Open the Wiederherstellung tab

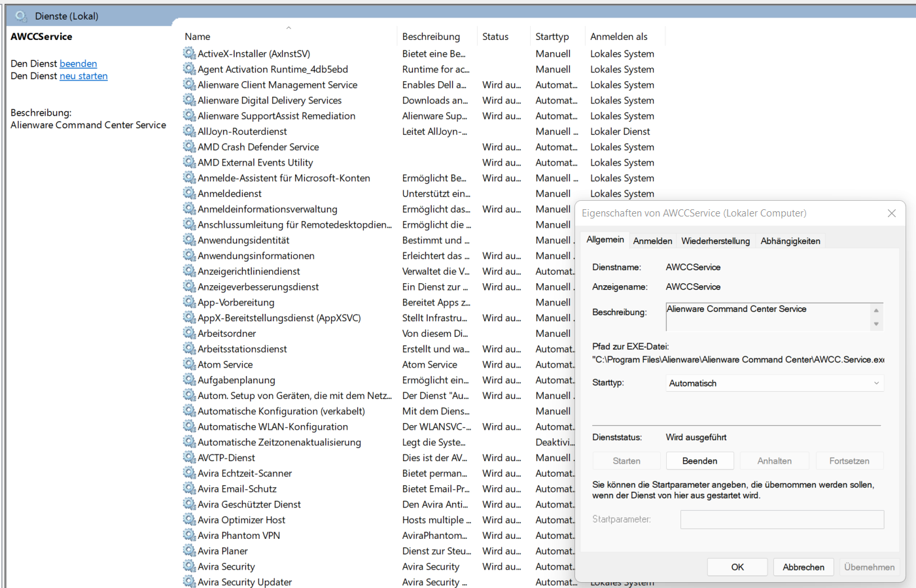point(715,241)
